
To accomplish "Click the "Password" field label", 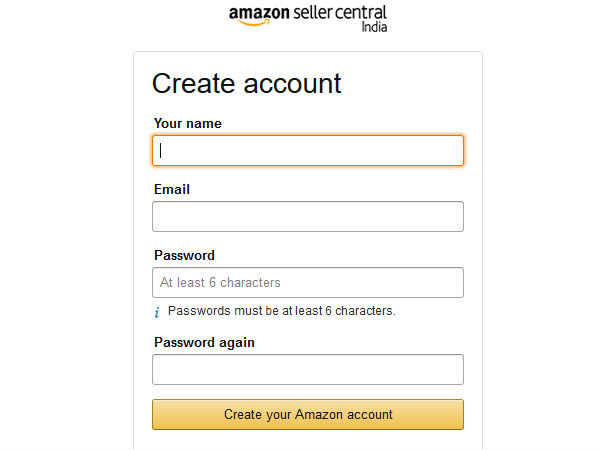I will [184, 255].
